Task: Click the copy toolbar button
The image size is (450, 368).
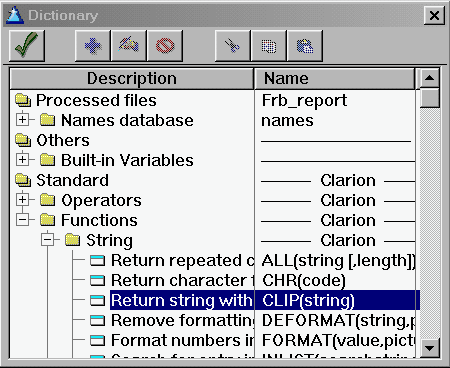Action: pyautogui.click(x=269, y=46)
